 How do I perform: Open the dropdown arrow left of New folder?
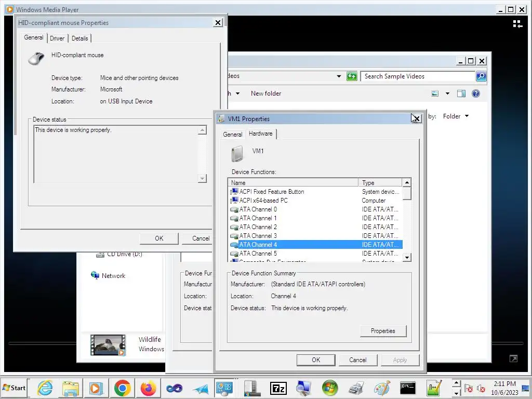[237, 94]
